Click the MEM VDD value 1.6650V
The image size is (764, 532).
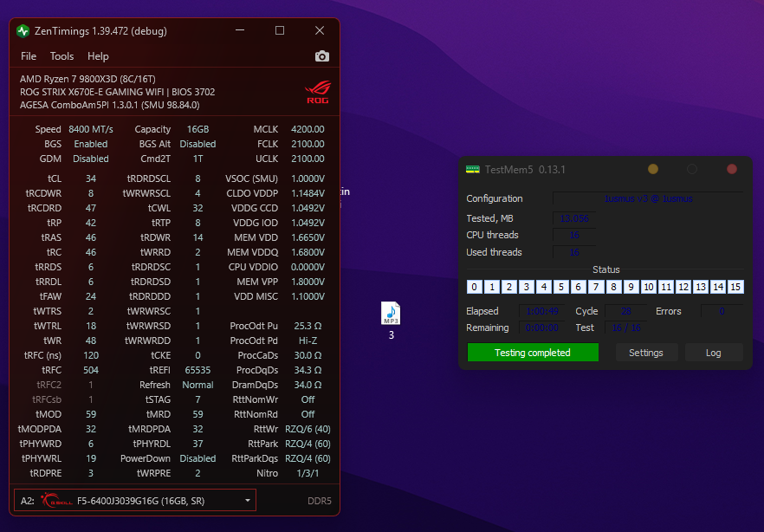[x=308, y=237]
